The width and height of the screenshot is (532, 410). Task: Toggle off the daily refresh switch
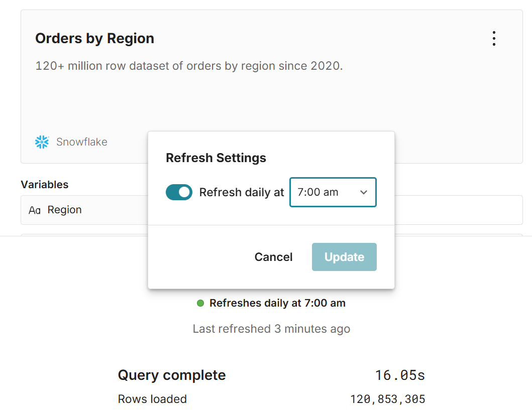179,192
